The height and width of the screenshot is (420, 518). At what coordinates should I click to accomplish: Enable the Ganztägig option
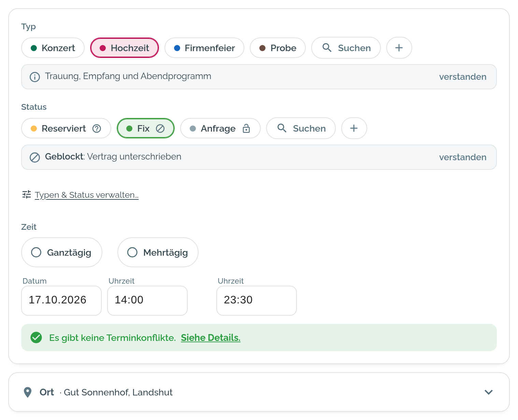click(62, 252)
